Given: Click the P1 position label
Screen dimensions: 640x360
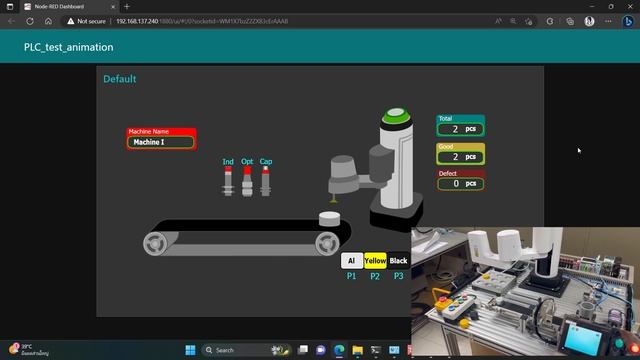Looking at the screenshot, I should (x=351, y=276).
